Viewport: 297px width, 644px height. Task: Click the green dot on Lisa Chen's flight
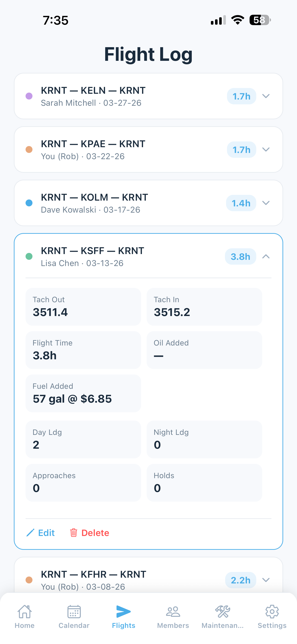pyautogui.click(x=29, y=257)
